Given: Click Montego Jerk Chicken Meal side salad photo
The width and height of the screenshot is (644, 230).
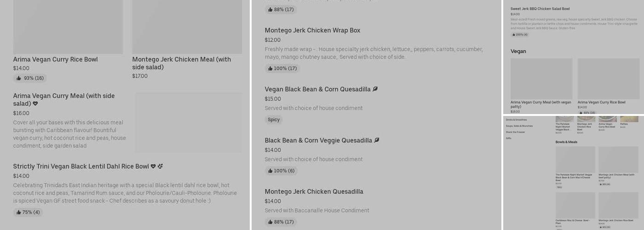Looking at the screenshot, I should (187, 28).
